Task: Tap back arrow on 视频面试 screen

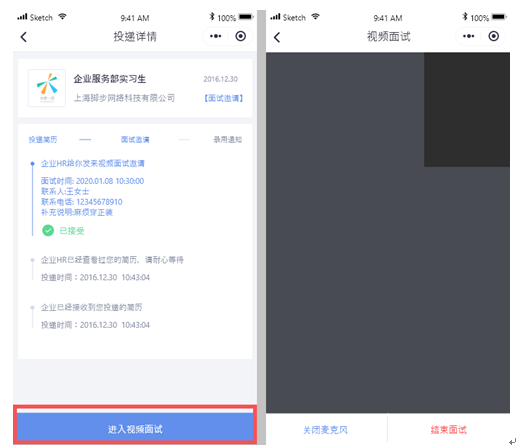Action: click(x=277, y=37)
